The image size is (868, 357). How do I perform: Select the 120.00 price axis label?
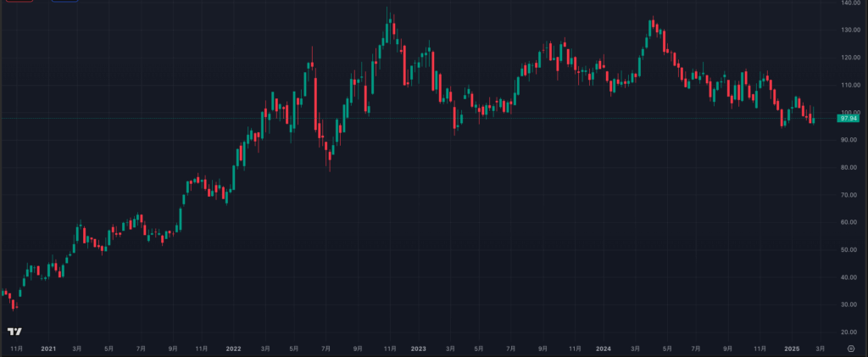coord(851,58)
